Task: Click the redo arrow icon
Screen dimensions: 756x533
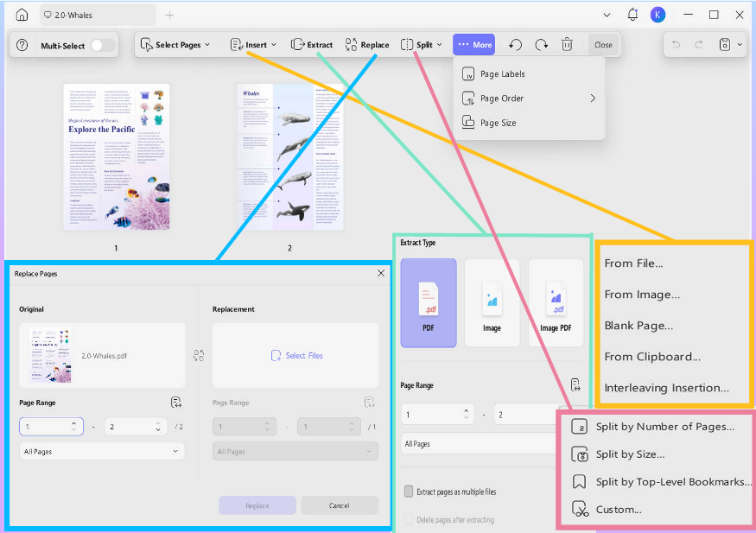Action: click(699, 45)
